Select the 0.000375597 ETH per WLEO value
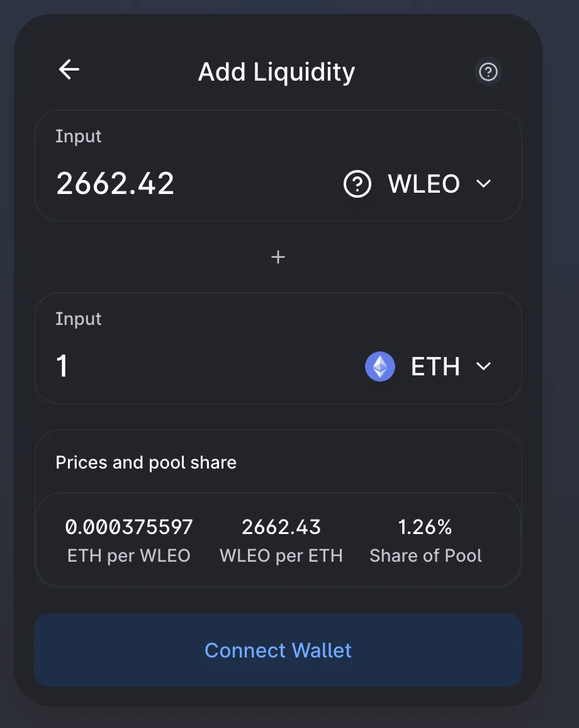579x728 pixels. [128, 527]
